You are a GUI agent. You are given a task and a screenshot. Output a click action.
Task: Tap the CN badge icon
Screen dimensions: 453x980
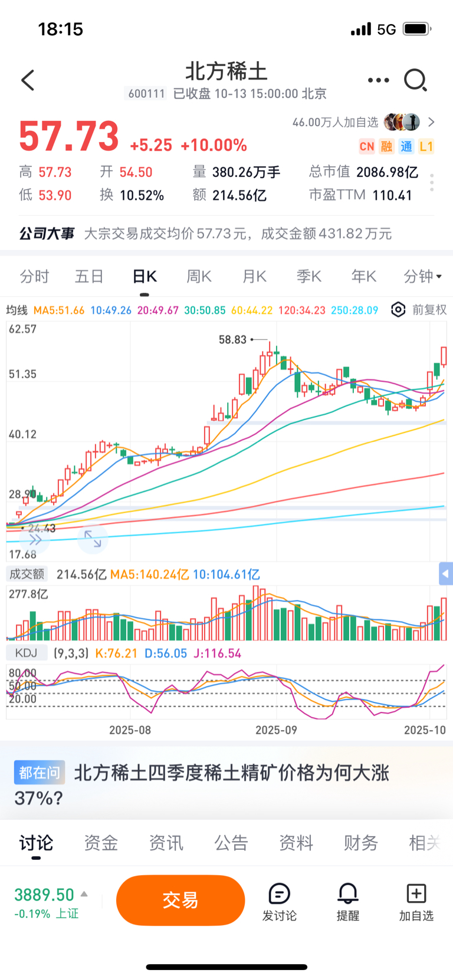click(x=367, y=147)
